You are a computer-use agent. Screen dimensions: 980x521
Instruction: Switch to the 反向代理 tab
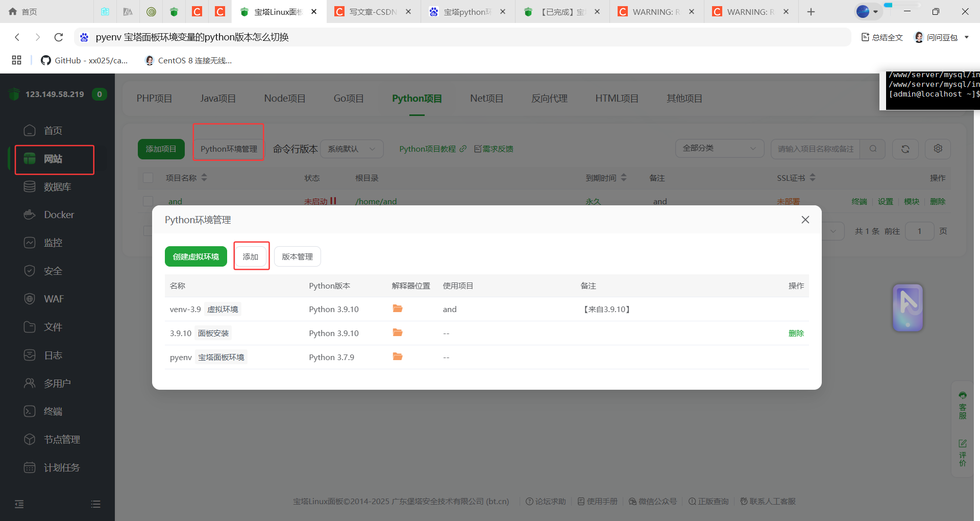[549, 99]
